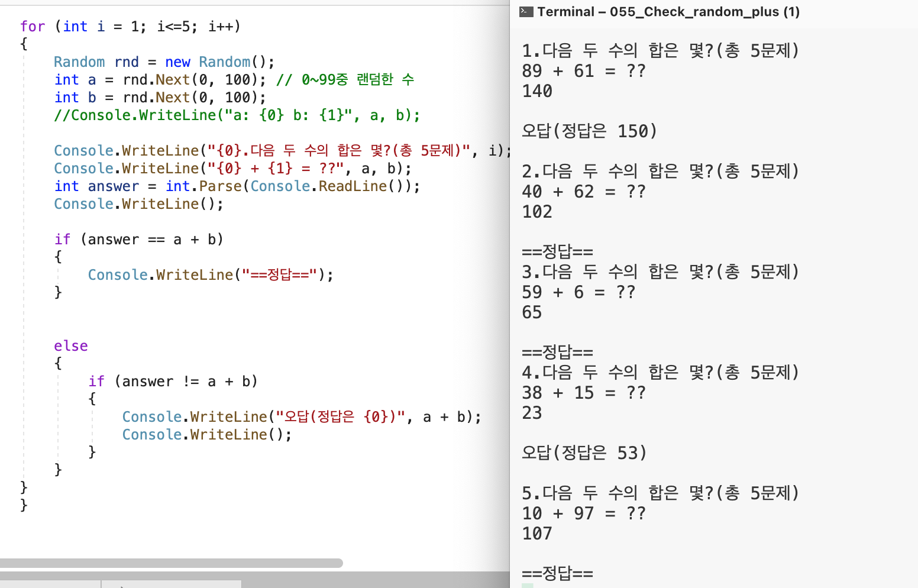Click terminal line '2.다음 두 수의 합은 몇?(총 5문제)'

661,172
